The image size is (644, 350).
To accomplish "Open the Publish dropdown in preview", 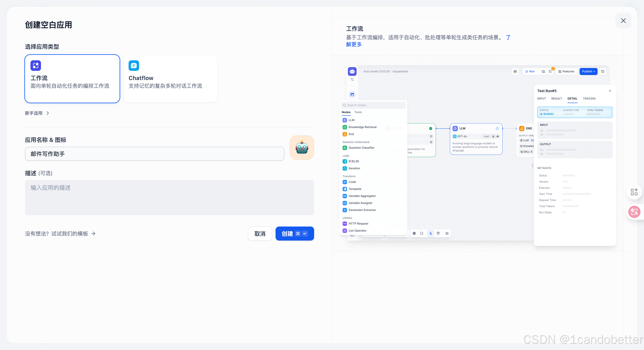I will (x=588, y=72).
